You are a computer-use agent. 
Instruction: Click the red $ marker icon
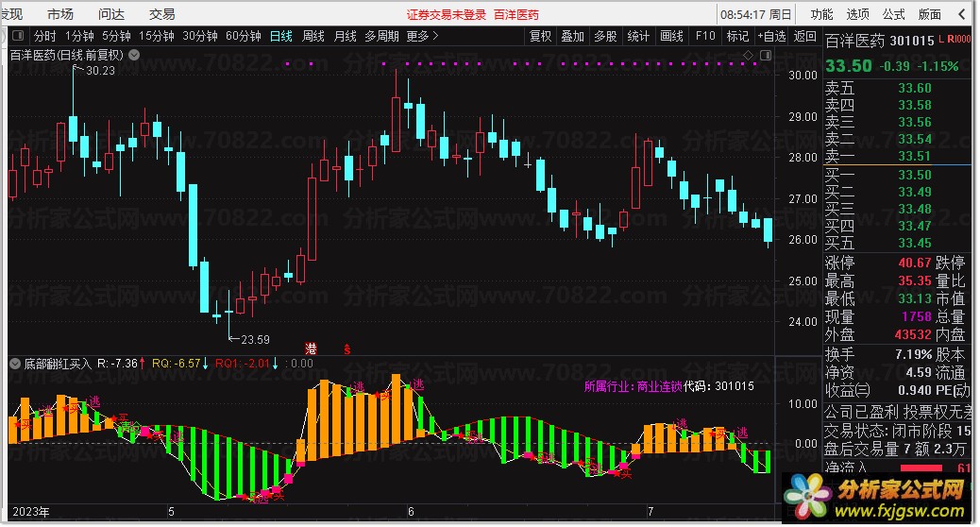click(346, 348)
